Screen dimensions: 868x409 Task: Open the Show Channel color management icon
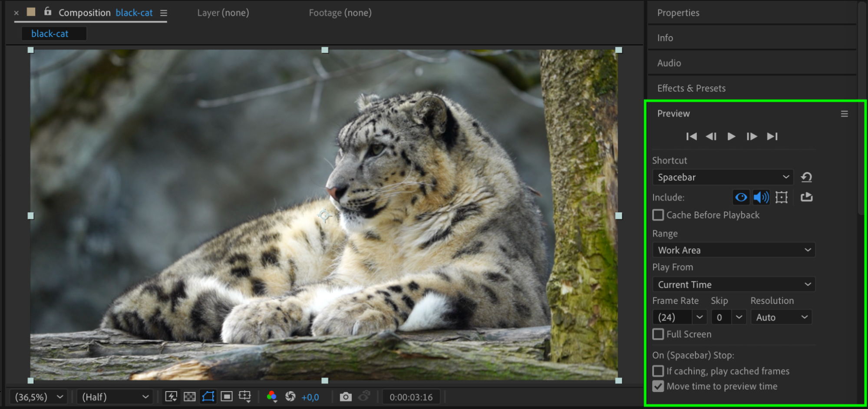272,396
